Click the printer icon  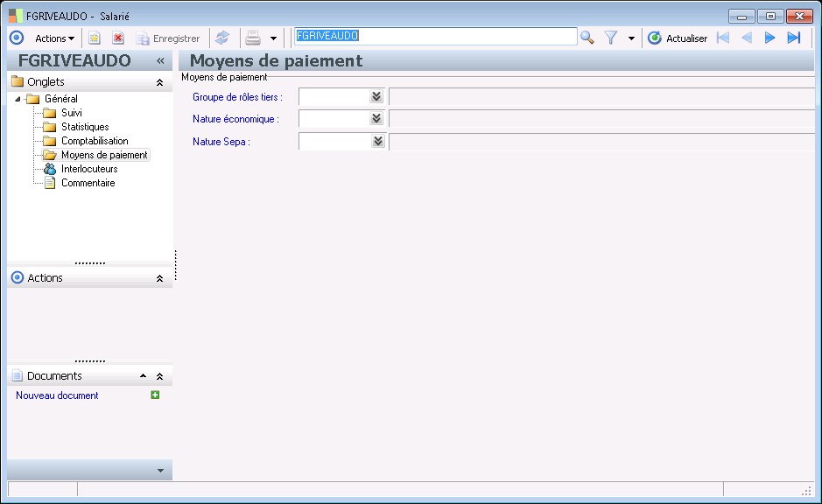click(x=253, y=38)
